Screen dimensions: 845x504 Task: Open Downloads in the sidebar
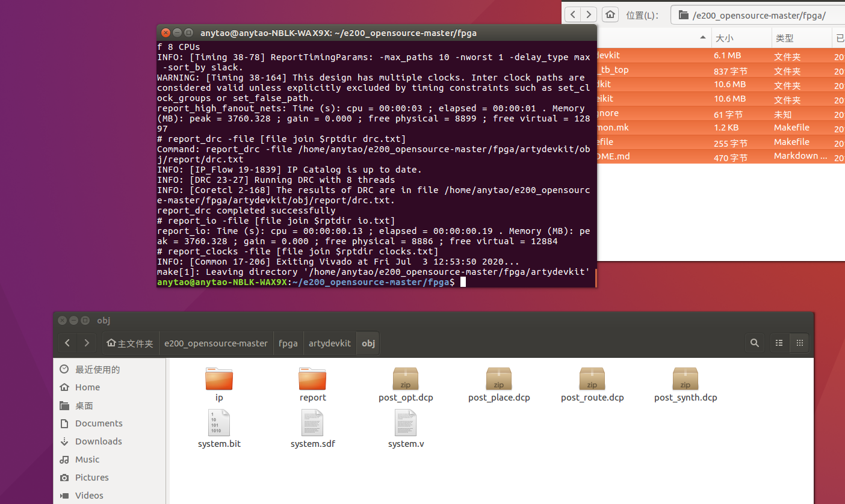(x=98, y=441)
